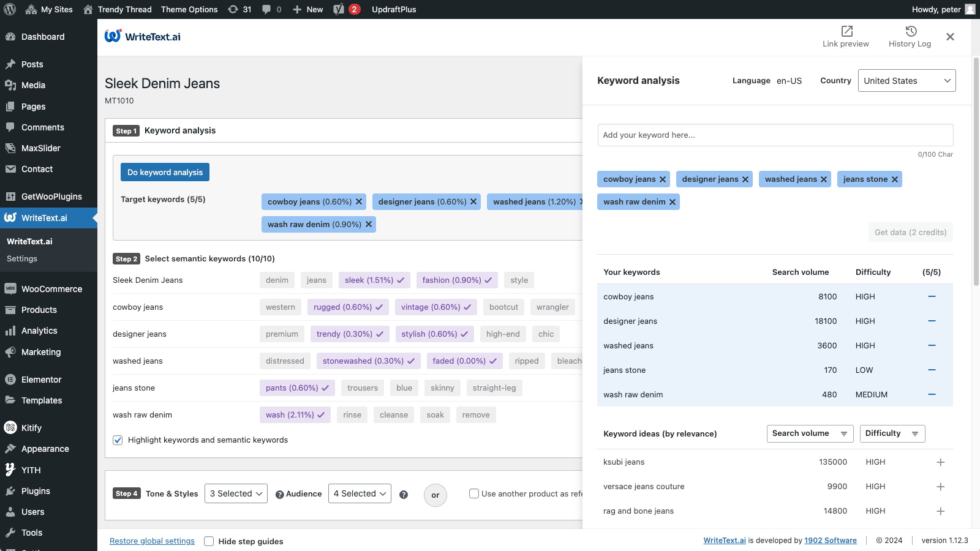Click the updates refresh icon showing 31
The width and height of the screenshot is (980, 551).
coord(239,9)
